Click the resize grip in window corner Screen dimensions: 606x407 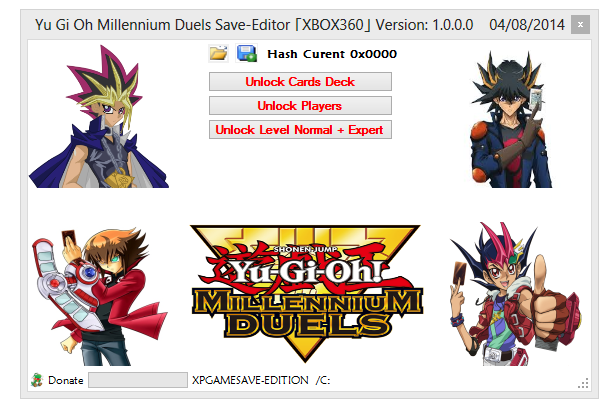(583, 383)
